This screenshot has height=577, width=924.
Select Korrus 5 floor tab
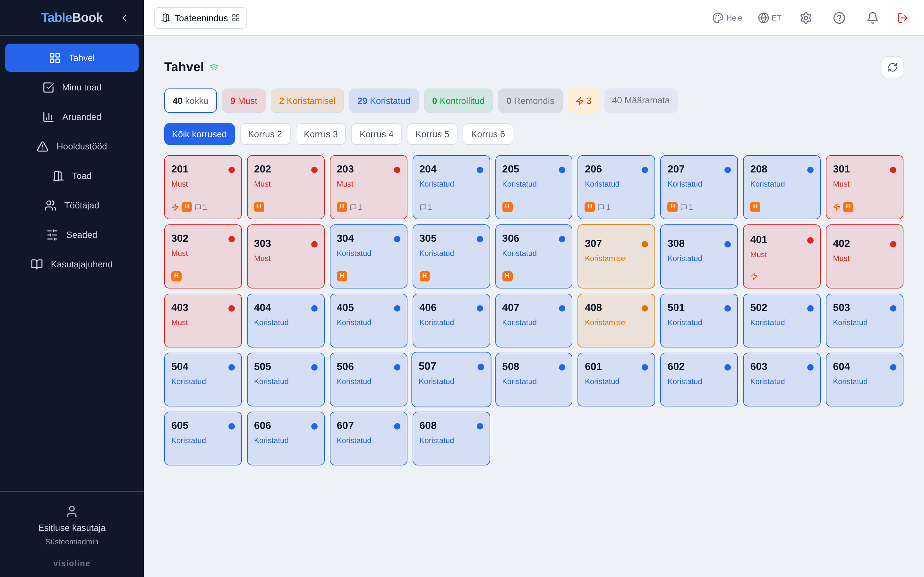click(432, 134)
